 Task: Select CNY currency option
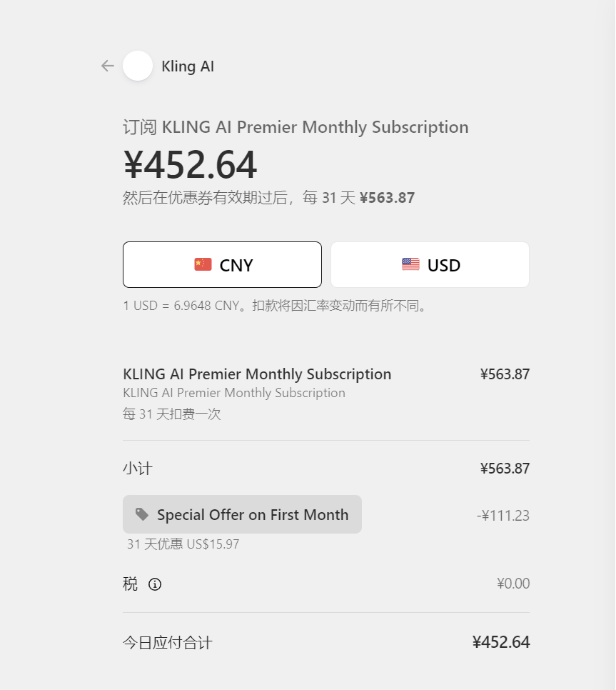pyautogui.click(x=222, y=264)
